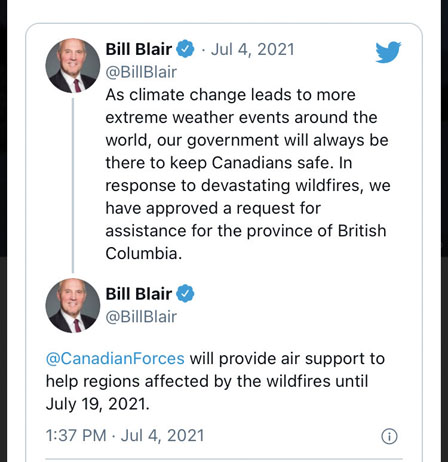Viewport: 448px width, 462px height.
Task: Click the 'July 19, 2021' text
Action: coord(98,404)
